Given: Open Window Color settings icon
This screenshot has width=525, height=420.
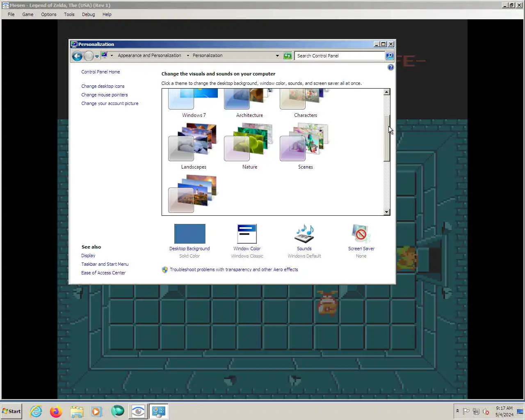Looking at the screenshot, I should (247, 234).
